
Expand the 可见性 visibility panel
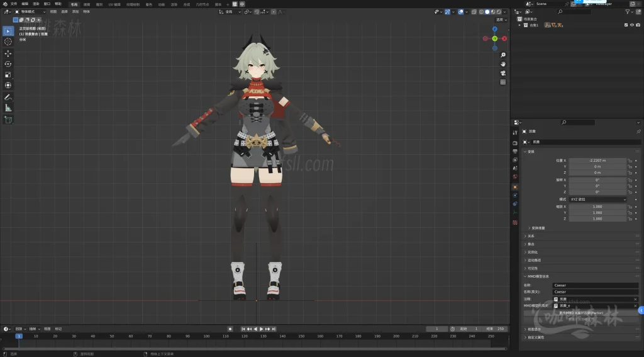pyautogui.click(x=532, y=268)
